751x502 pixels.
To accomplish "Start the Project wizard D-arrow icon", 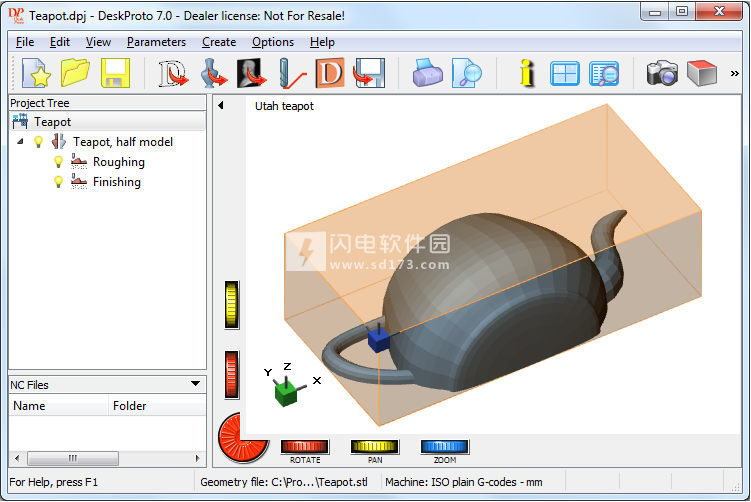I will click(x=173, y=73).
